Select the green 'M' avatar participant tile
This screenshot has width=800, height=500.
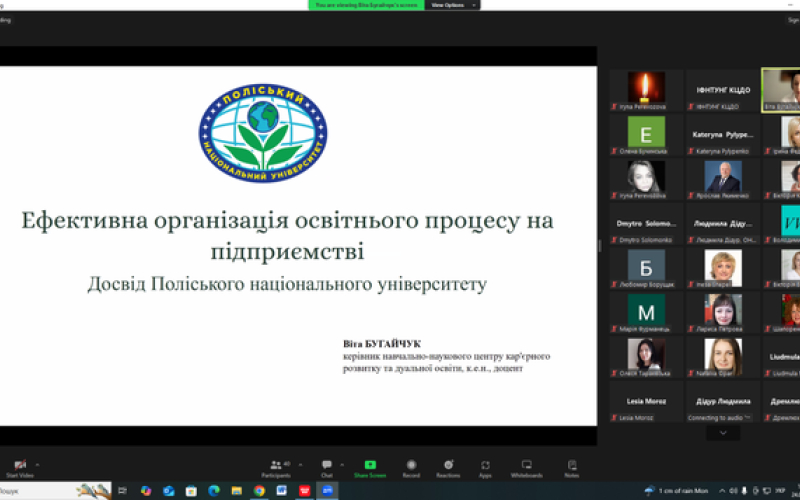646,312
